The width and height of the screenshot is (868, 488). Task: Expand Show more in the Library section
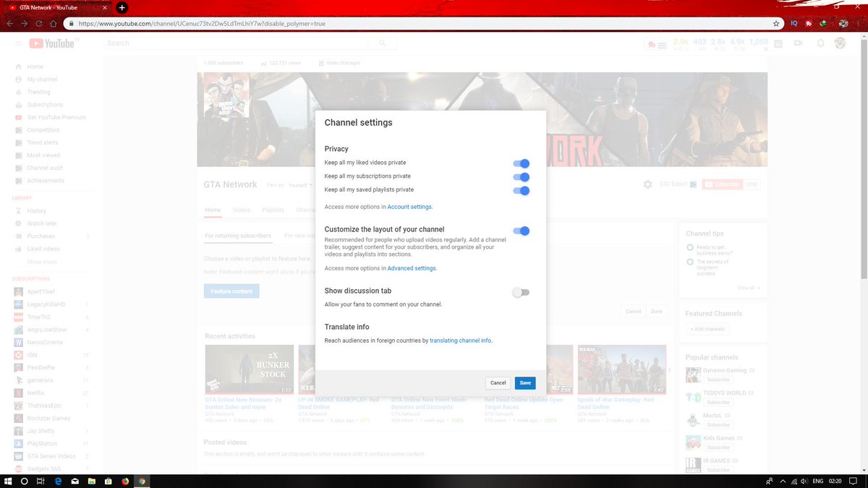(42, 262)
